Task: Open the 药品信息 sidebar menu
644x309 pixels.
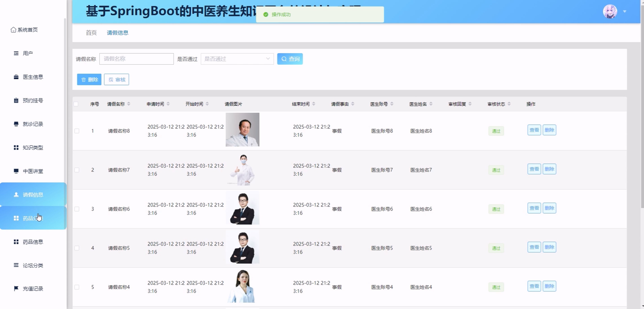Action: [x=33, y=242]
